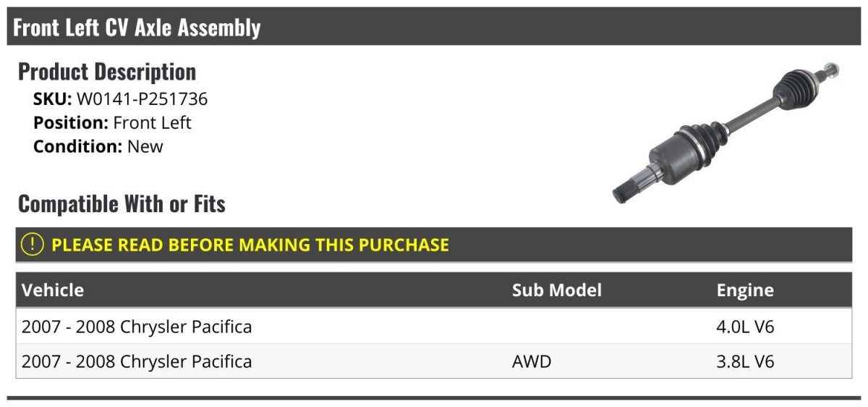
Task: Select the Sub Model column header
Action: 557,290
